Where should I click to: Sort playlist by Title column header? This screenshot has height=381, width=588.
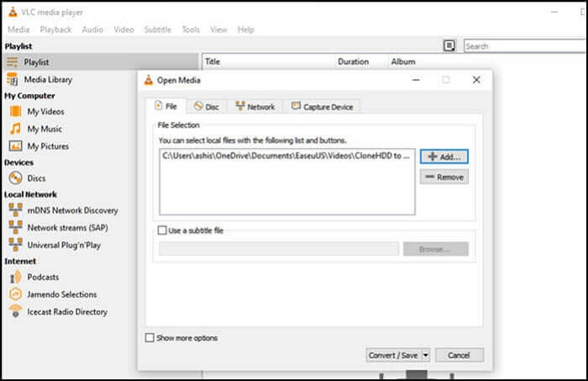pyautogui.click(x=269, y=61)
